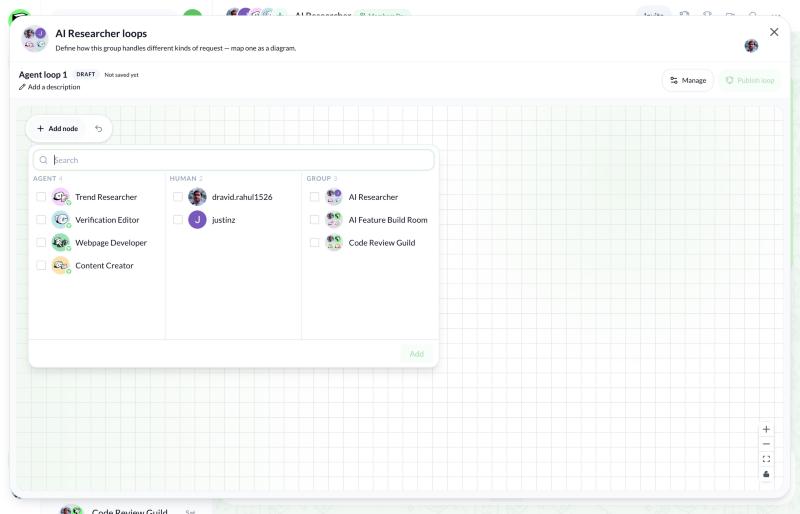Check the Content Creator agent box
This screenshot has height=514, width=800.
41,265
